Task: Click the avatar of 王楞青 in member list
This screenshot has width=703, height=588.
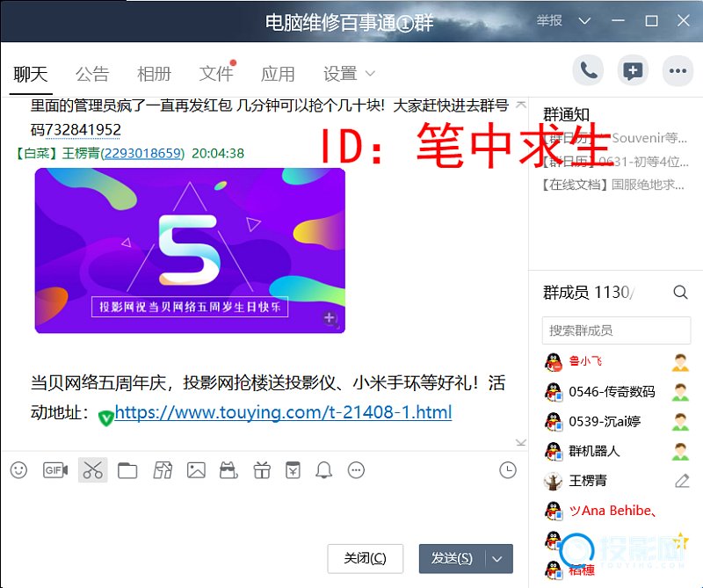Action: [554, 481]
